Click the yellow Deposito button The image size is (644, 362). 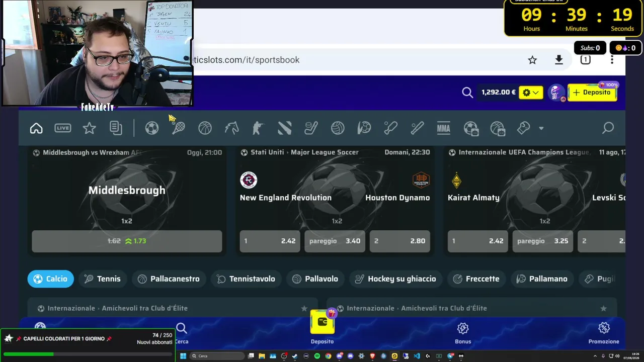tap(592, 93)
